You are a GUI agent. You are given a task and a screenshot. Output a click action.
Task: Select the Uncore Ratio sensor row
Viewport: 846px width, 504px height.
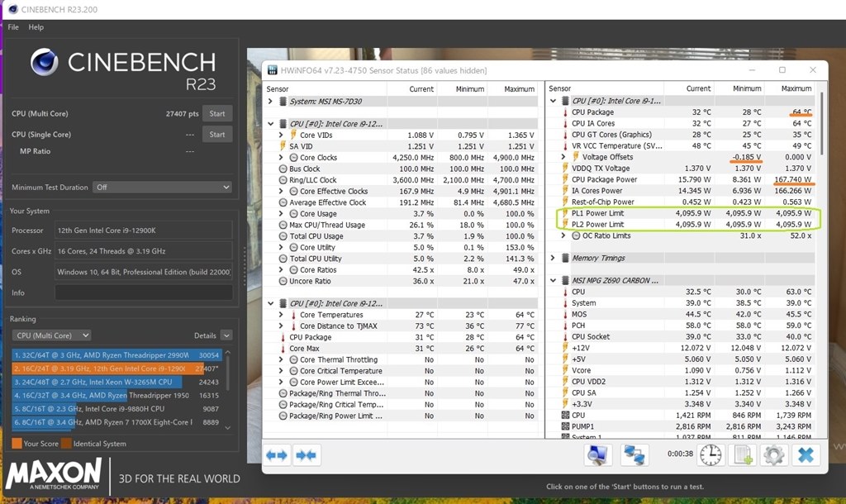coord(401,281)
